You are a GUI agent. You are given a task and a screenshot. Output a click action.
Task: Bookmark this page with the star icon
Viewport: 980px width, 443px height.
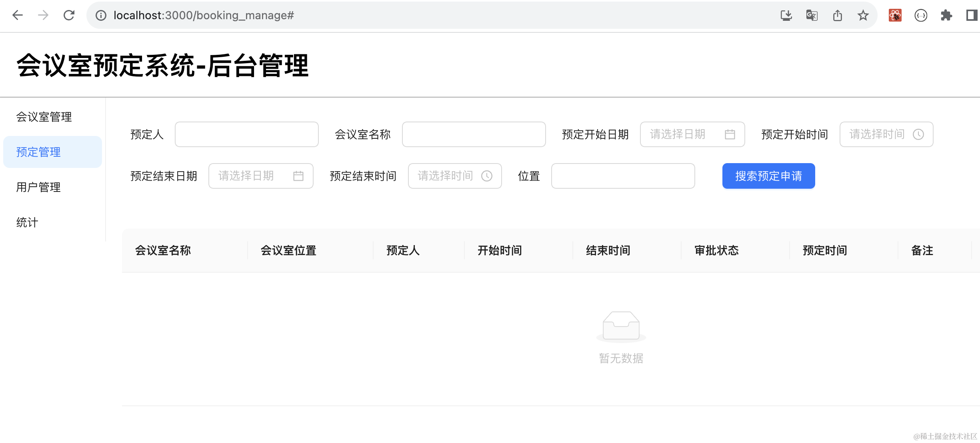coord(863,15)
